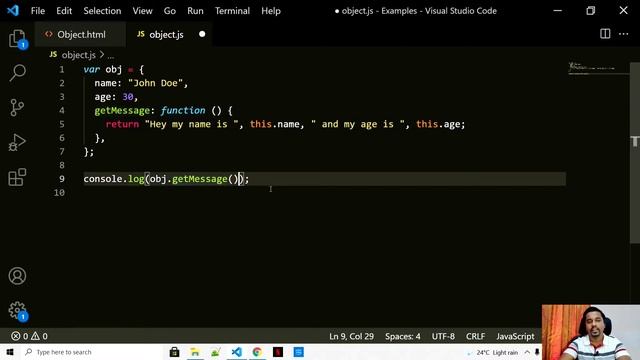The width and height of the screenshot is (640, 360).
Task: Click line number 4 in gutter
Action: point(62,110)
